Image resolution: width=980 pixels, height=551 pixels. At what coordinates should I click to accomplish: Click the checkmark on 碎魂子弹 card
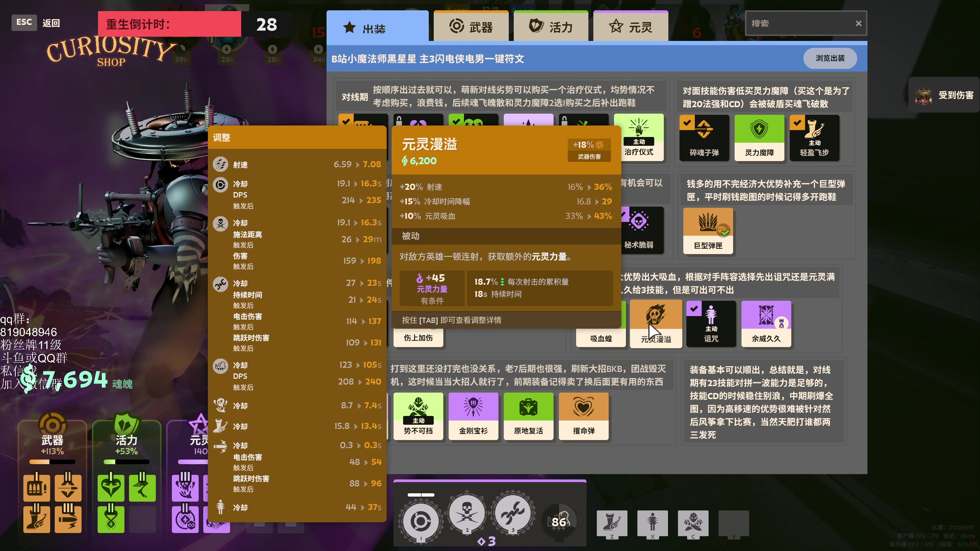click(x=687, y=122)
